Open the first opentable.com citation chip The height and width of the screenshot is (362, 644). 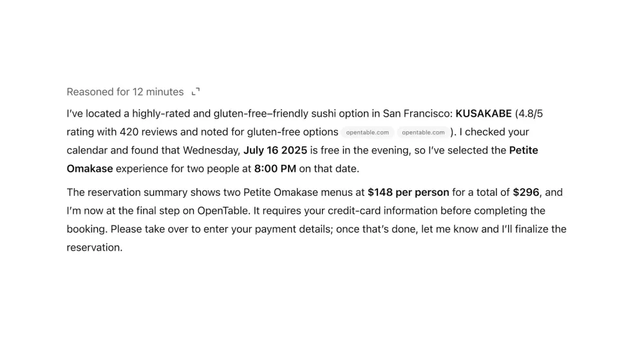[x=367, y=132]
